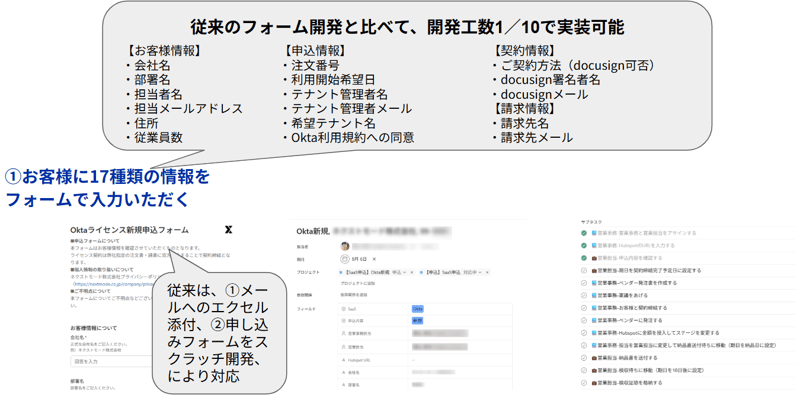The width and height of the screenshot is (800, 395).
Task: Tick the 営業事務-お客様と契約締結する subtask
Action: [584, 308]
